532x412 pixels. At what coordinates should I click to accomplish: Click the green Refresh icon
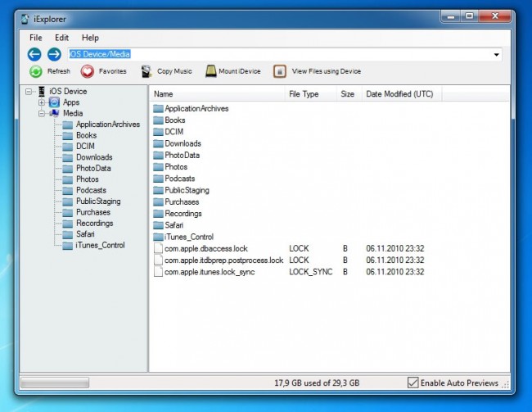tap(36, 71)
